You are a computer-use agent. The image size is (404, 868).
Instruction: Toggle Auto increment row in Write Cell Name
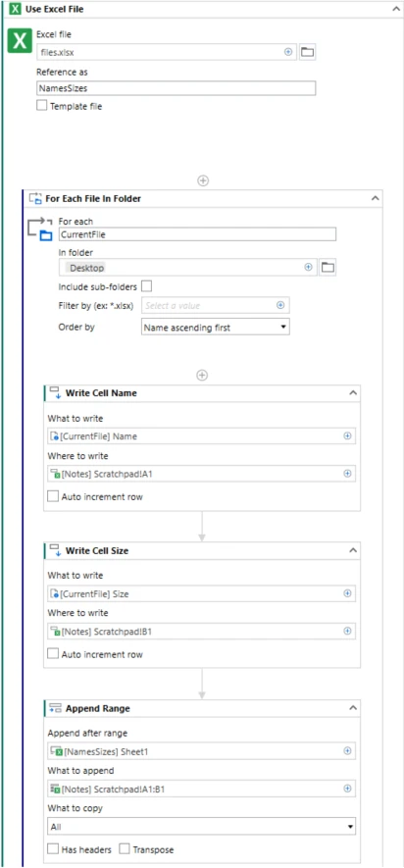point(53,496)
